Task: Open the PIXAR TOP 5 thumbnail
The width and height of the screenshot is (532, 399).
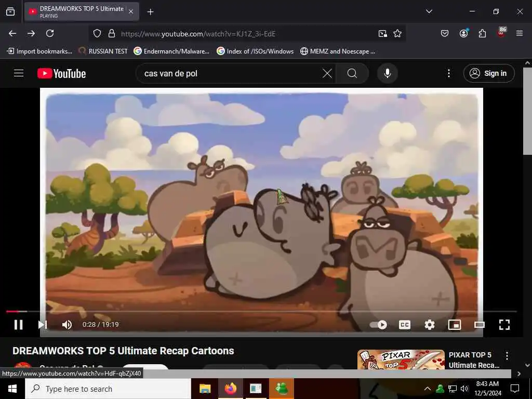Action: click(401, 360)
